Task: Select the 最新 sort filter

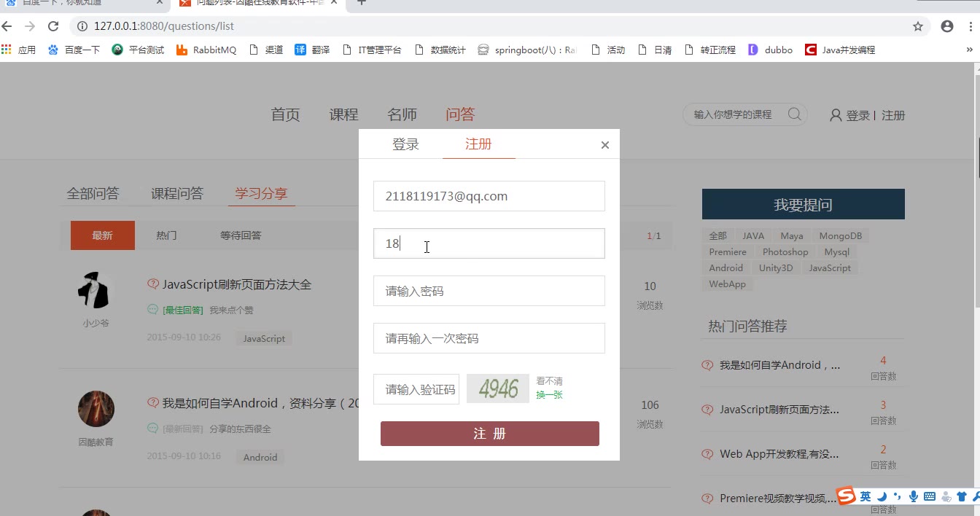Action: coord(103,235)
